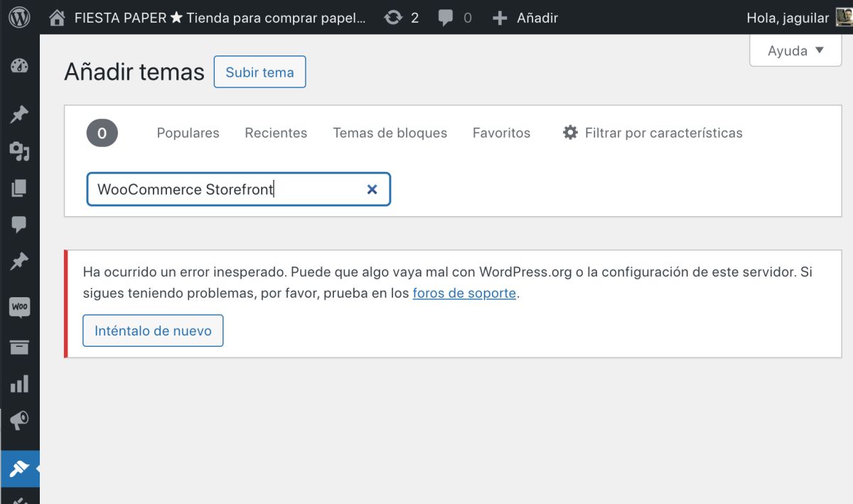This screenshot has height=504, width=853.
Task: Open Analytics via bar chart icon
Action: point(20,383)
